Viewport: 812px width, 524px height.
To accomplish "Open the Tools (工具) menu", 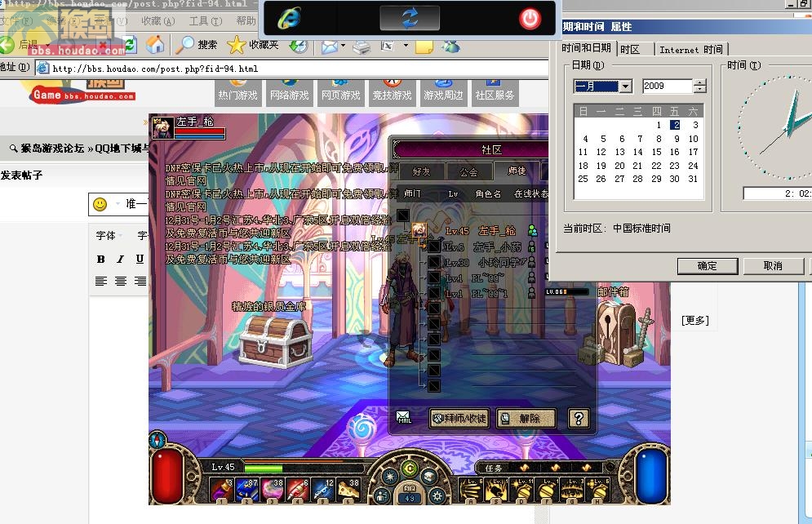I will [205, 20].
